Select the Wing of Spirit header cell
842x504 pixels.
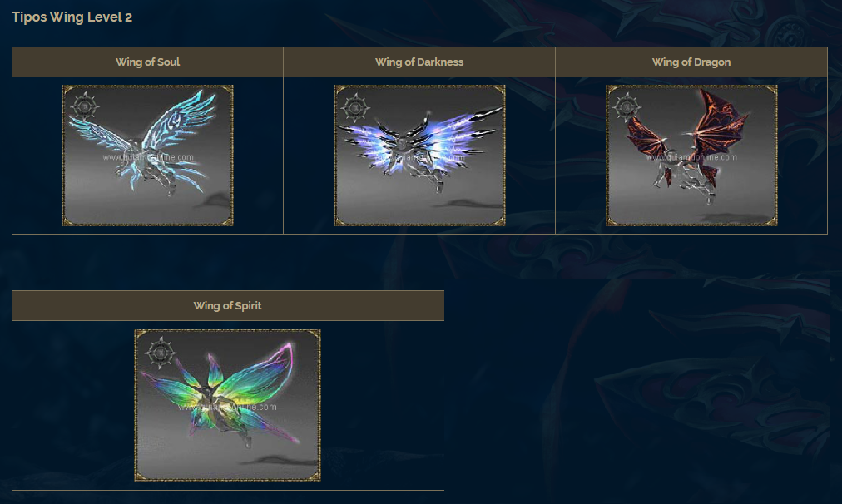pos(228,305)
